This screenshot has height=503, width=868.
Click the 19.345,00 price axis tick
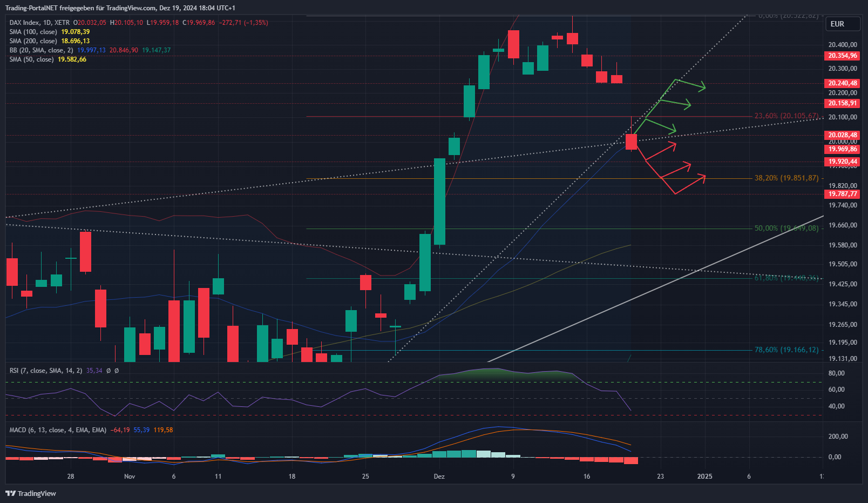843,304
